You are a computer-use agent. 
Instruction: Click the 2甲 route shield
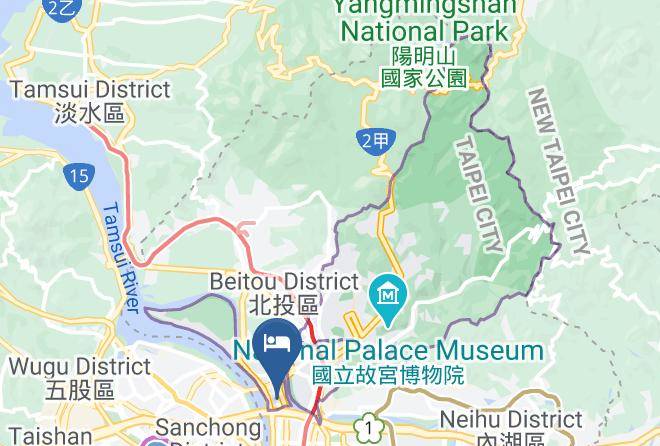coord(376,141)
